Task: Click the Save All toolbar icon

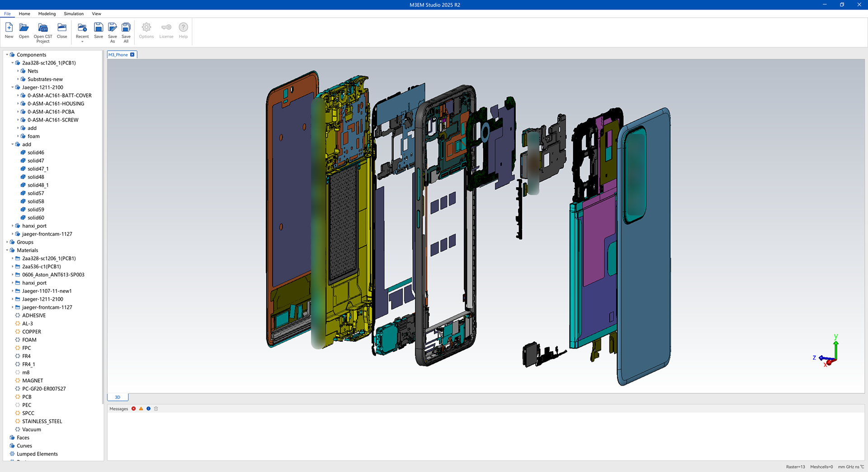Action: coord(126,28)
